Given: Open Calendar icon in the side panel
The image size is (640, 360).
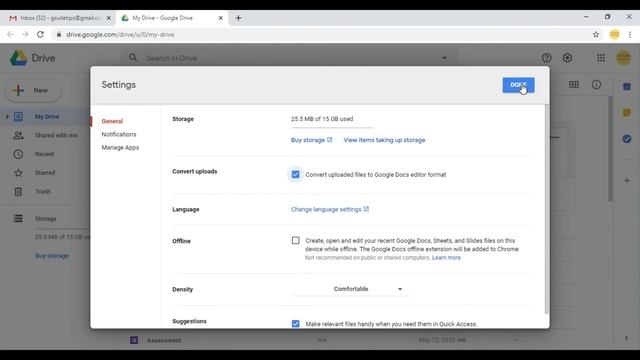Looking at the screenshot, I should coord(627,87).
